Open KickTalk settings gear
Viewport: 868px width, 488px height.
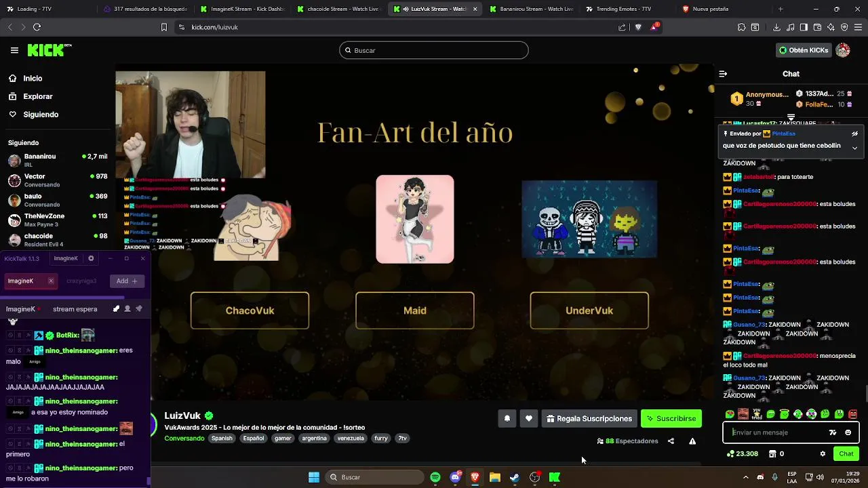[91, 258]
